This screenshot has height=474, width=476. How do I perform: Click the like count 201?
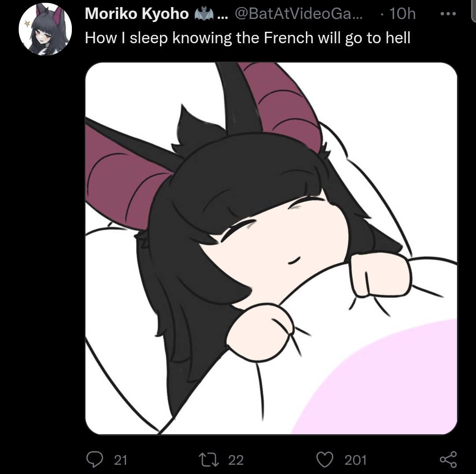tap(356, 460)
